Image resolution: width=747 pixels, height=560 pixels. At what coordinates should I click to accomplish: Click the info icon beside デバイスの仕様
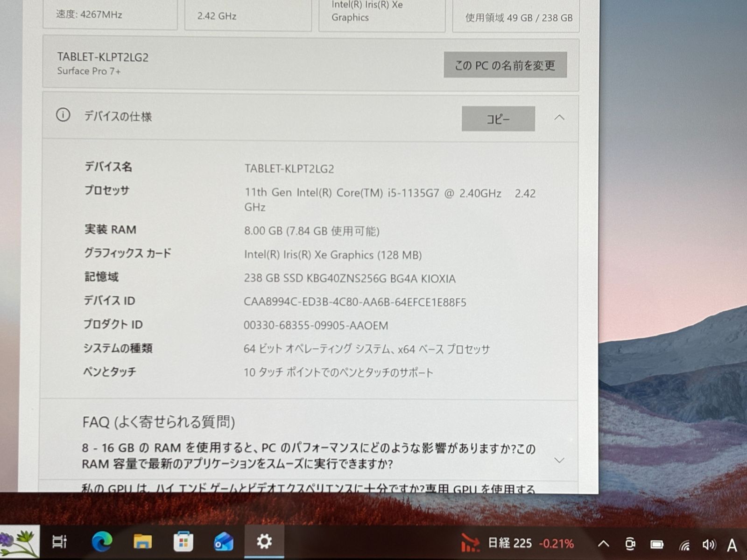click(x=63, y=115)
